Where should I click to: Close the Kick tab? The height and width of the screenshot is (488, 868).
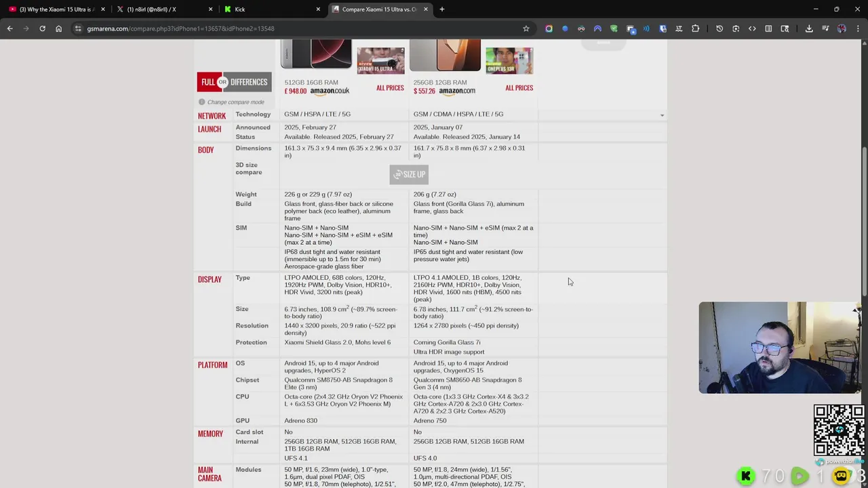(x=318, y=9)
